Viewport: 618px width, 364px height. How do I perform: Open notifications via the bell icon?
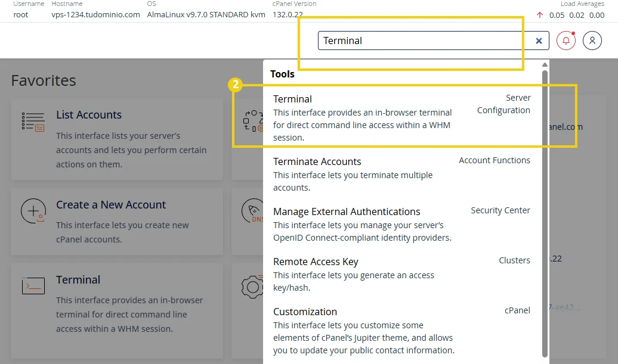coord(566,41)
